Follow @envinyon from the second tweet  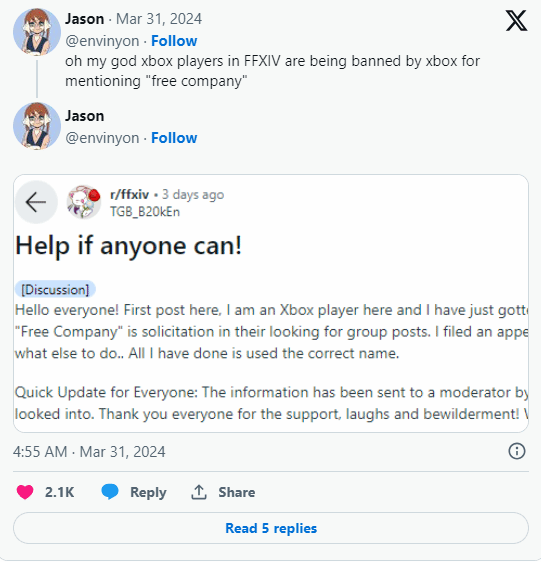[x=174, y=138]
